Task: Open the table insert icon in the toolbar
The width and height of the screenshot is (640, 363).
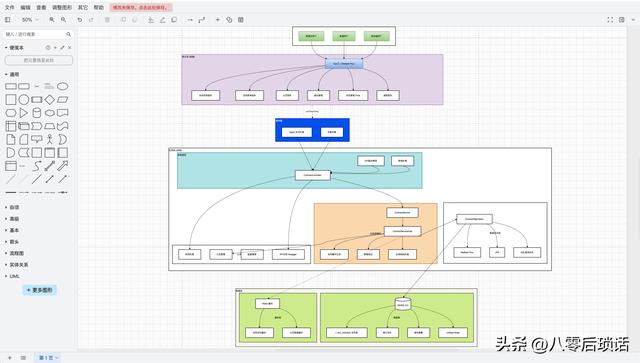Action: pos(241,20)
